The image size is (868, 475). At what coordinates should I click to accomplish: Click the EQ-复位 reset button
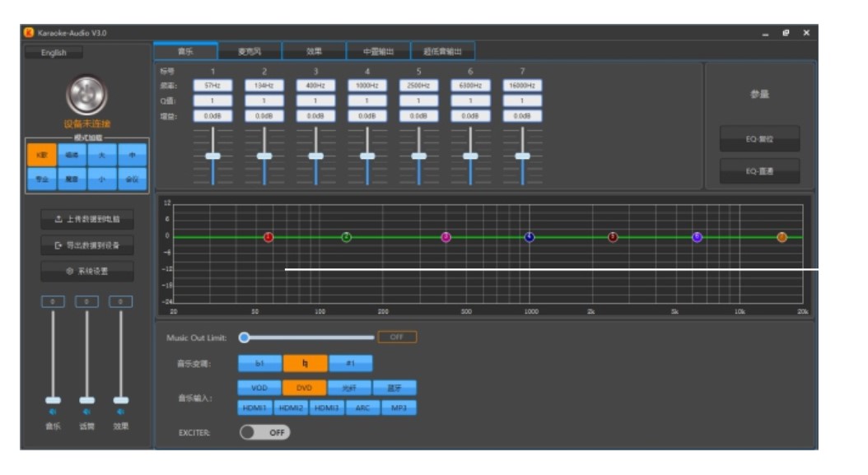759,139
